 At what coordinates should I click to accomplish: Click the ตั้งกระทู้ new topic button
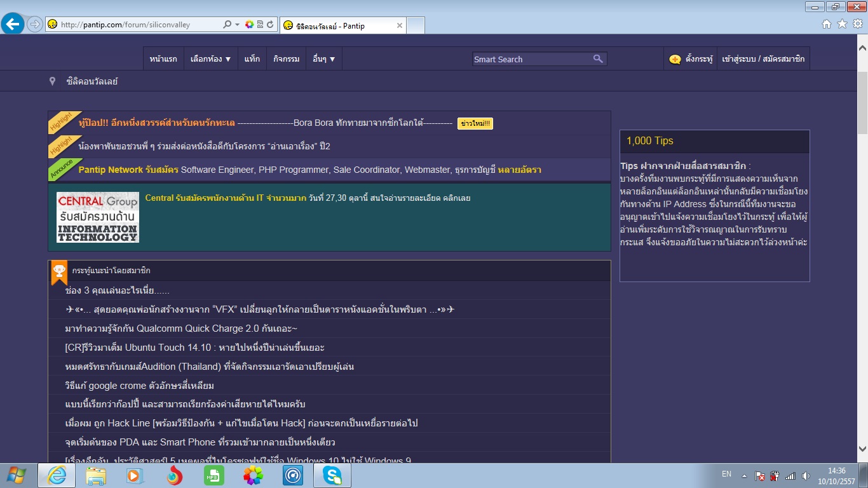click(x=691, y=59)
